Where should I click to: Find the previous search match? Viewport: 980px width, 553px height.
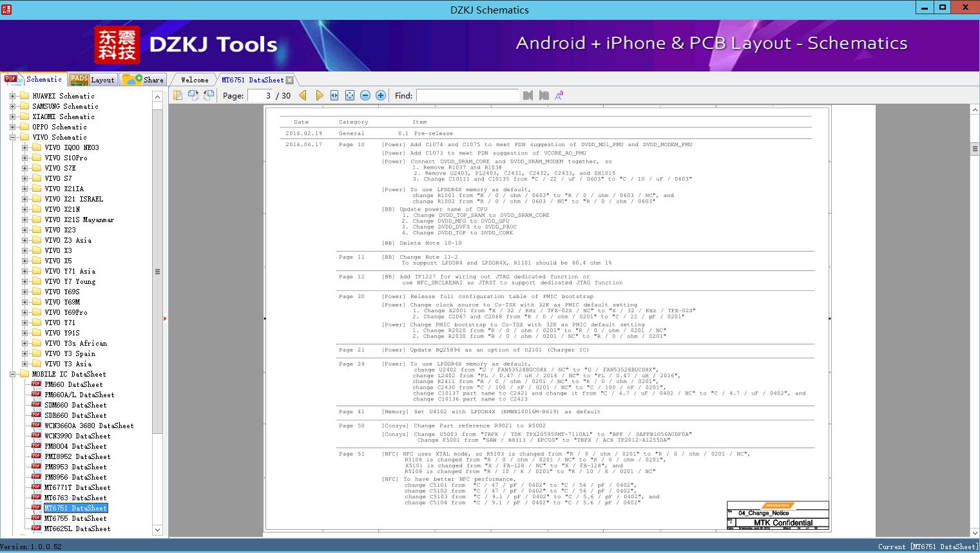528,95
